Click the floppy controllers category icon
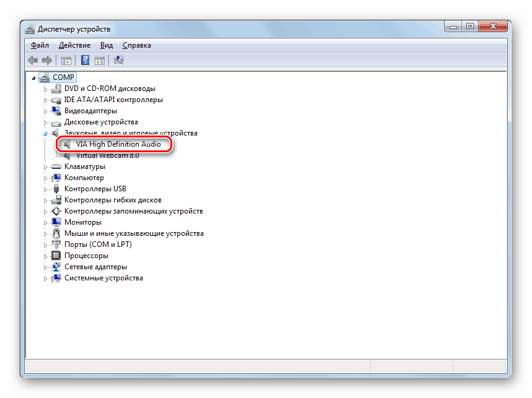Image resolution: width=532 pixels, height=398 pixels. point(56,200)
